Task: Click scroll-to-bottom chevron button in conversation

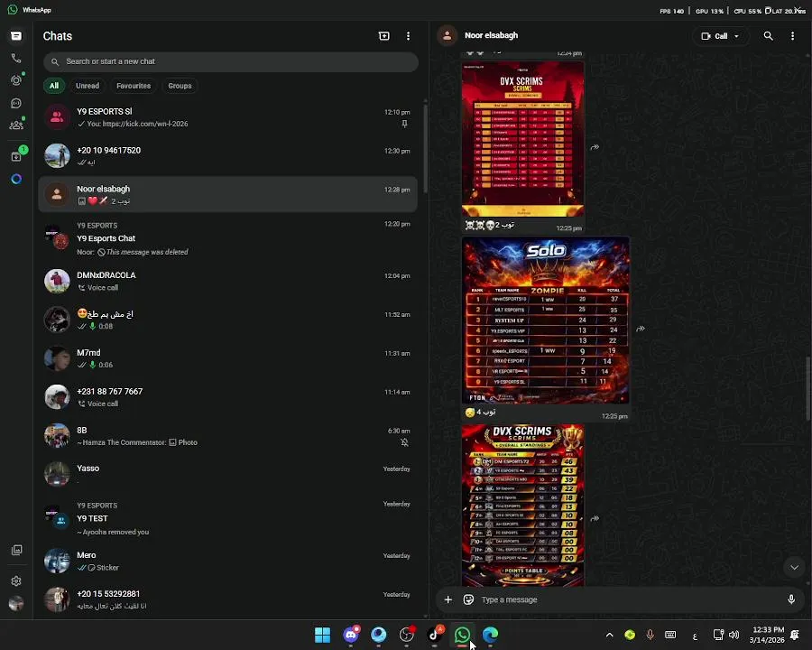Action: [794, 567]
